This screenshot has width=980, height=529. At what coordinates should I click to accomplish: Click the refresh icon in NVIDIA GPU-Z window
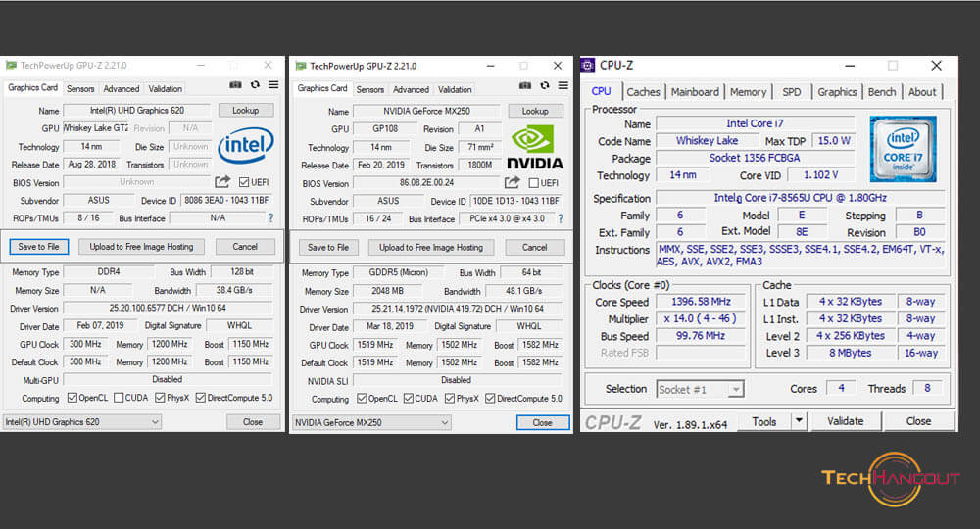(544, 85)
